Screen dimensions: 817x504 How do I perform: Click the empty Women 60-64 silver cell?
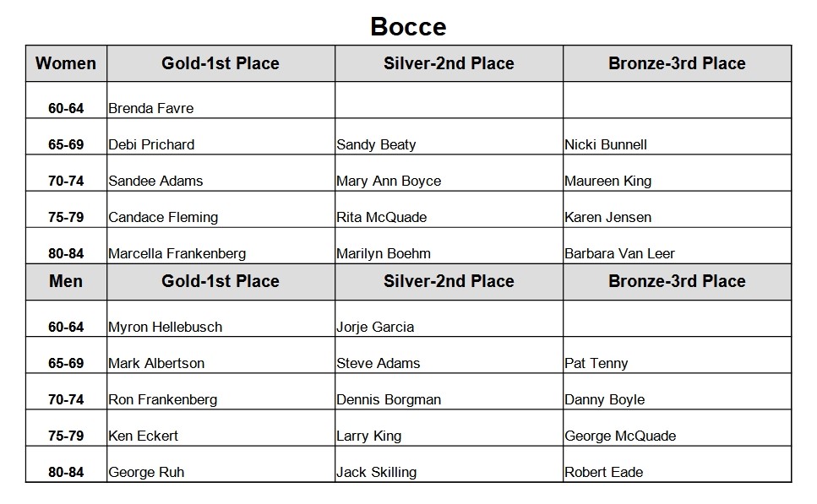coord(449,100)
